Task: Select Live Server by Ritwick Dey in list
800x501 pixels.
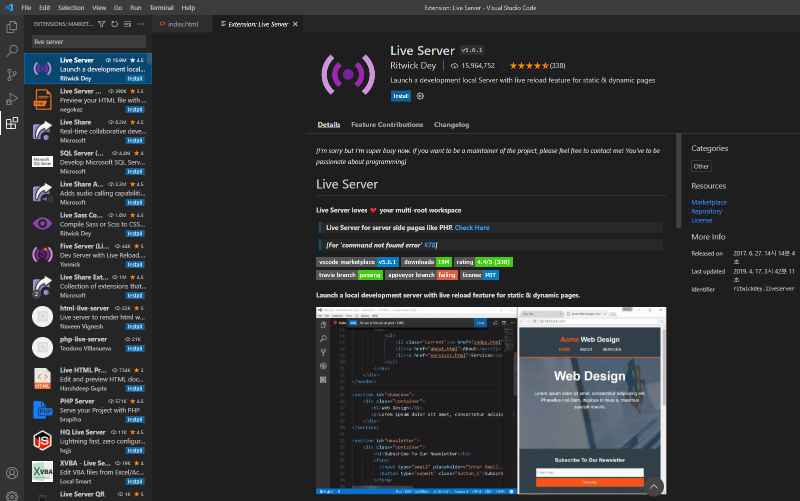Action: click(88, 68)
